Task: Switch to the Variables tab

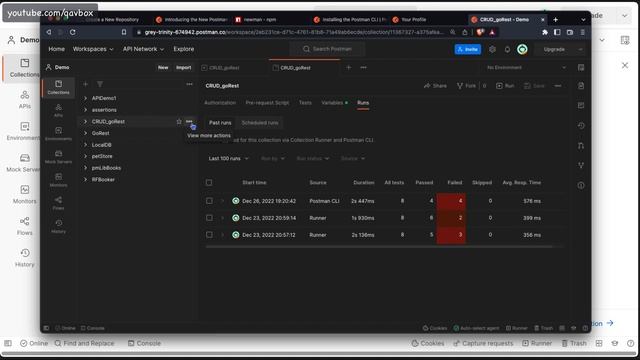Action: (x=334, y=103)
